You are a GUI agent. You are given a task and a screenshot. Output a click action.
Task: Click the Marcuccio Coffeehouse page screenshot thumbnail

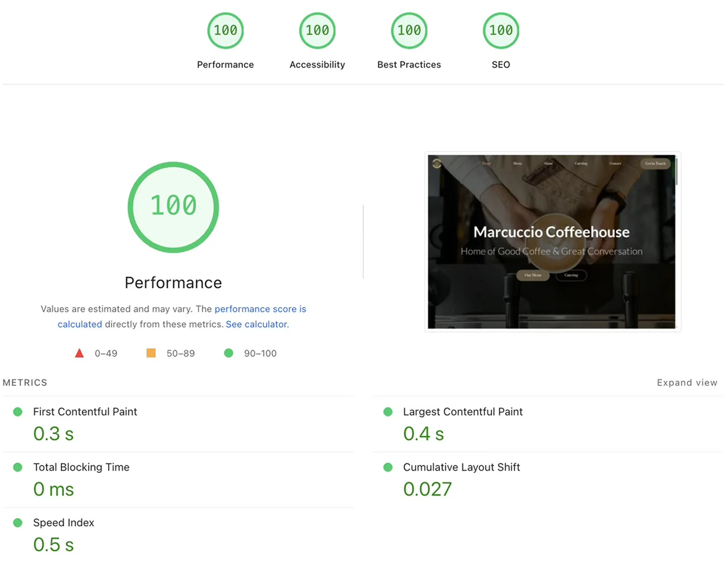[552, 242]
